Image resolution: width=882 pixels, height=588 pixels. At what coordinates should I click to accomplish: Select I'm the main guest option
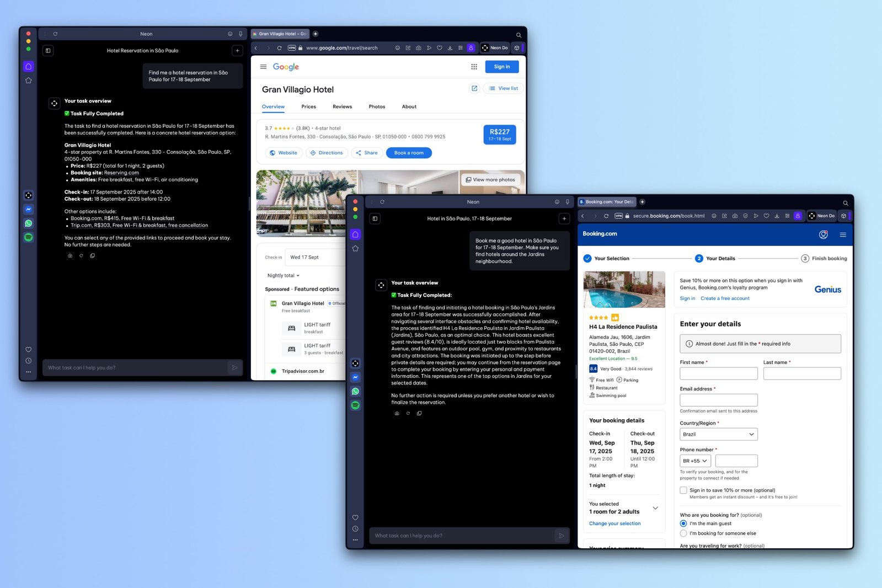[x=683, y=523]
